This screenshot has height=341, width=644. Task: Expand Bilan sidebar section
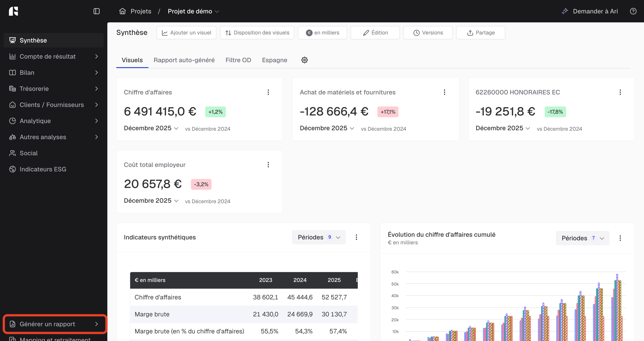point(53,72)
